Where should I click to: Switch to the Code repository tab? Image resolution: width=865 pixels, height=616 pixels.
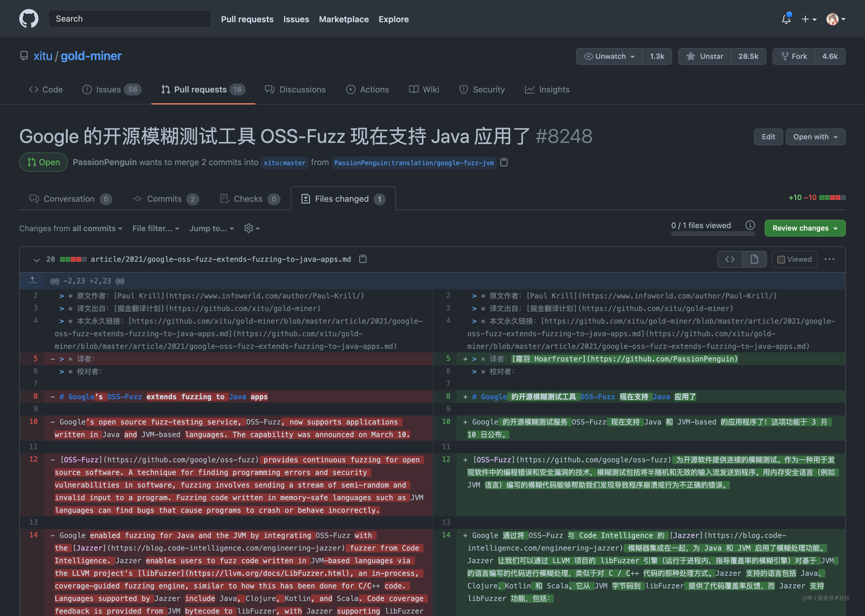pos(46,89)
